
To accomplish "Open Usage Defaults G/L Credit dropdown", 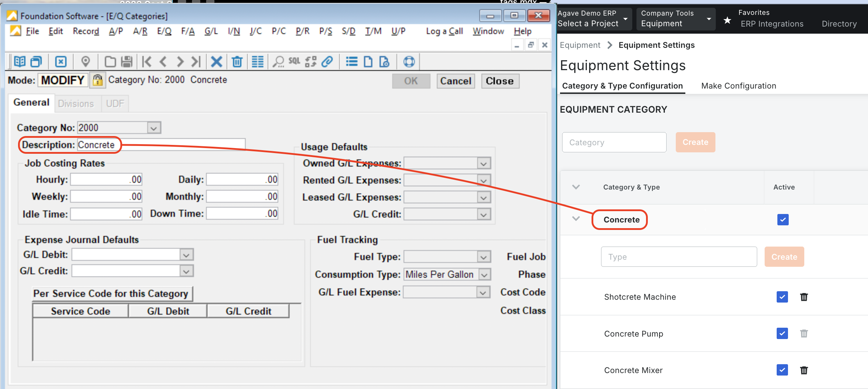I will tap(484, 214).
